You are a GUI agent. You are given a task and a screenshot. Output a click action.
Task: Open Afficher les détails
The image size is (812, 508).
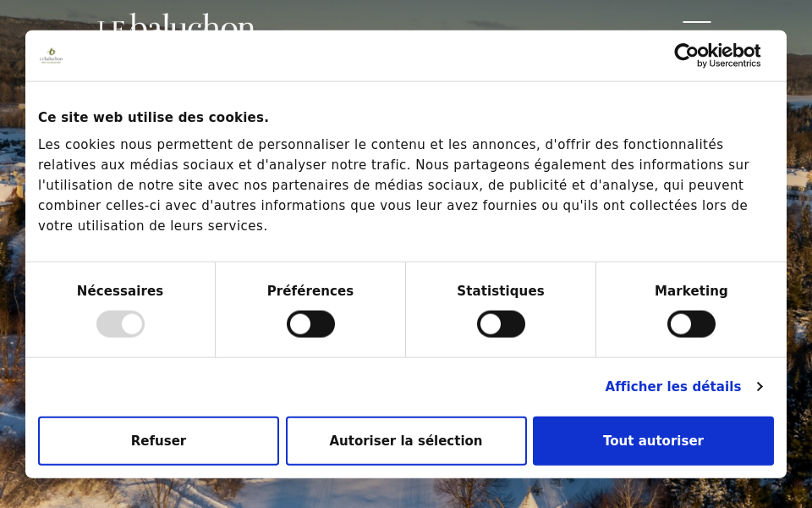(x=672, y=386)
